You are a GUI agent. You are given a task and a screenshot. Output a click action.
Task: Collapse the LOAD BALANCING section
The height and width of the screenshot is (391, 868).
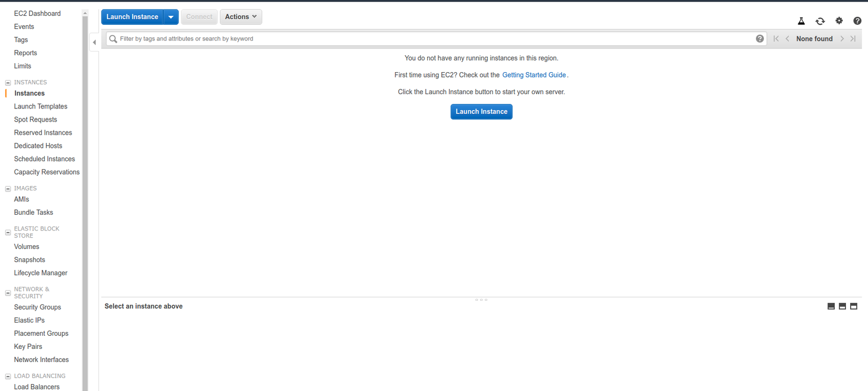pos(8,376)
